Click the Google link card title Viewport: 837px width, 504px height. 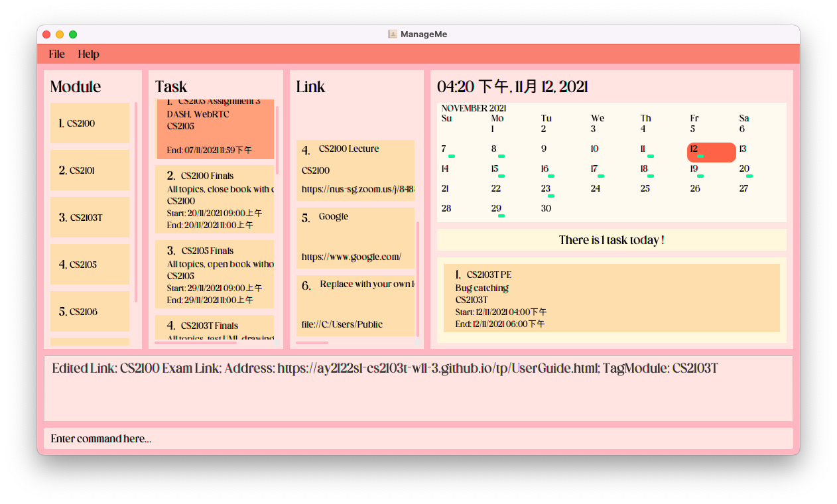pyautogui.click(x=334, y=216)
